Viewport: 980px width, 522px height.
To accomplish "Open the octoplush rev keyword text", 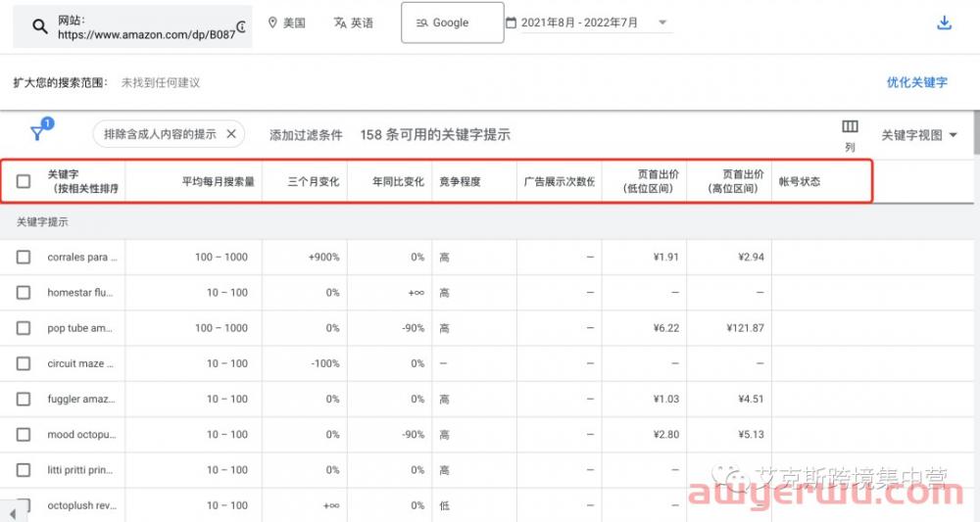I will (x=82, y=505).
